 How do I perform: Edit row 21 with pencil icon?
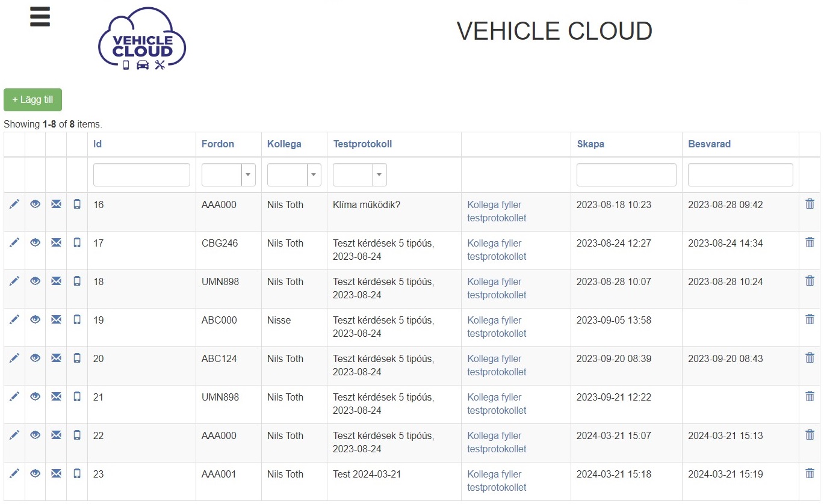pos(14,397)
